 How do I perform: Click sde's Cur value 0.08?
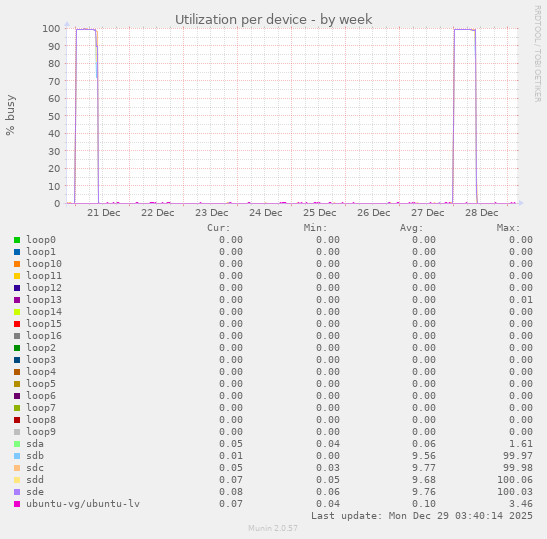(231, 492)
